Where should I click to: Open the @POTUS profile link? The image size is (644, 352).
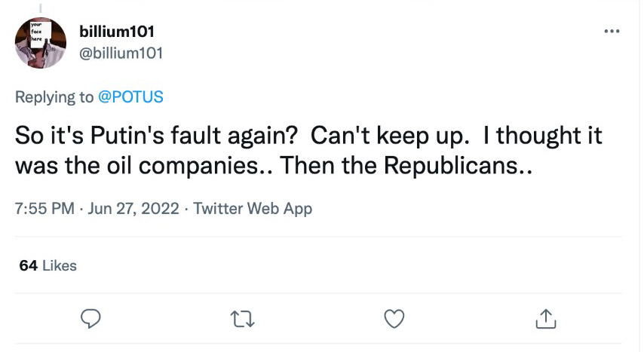pyautogui.click(x=131, y=97)
